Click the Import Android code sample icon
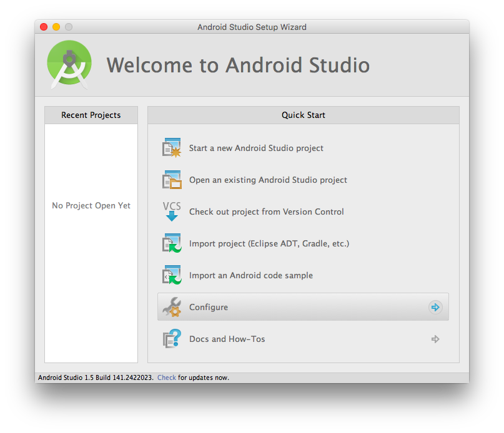 click(172, 275)
